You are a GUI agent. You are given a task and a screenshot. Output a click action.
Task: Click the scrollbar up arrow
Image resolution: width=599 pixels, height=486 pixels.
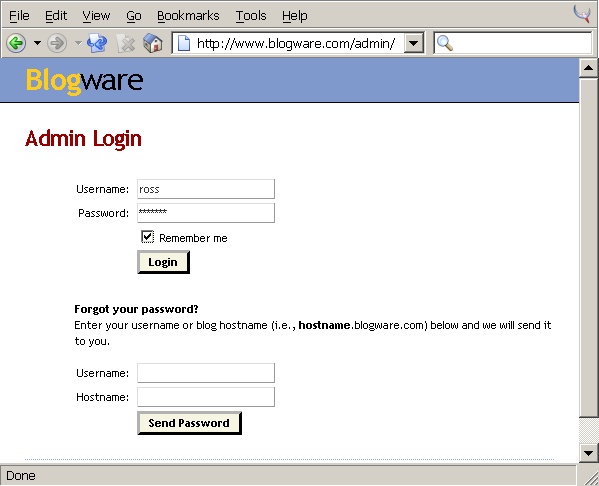point(589,68)
